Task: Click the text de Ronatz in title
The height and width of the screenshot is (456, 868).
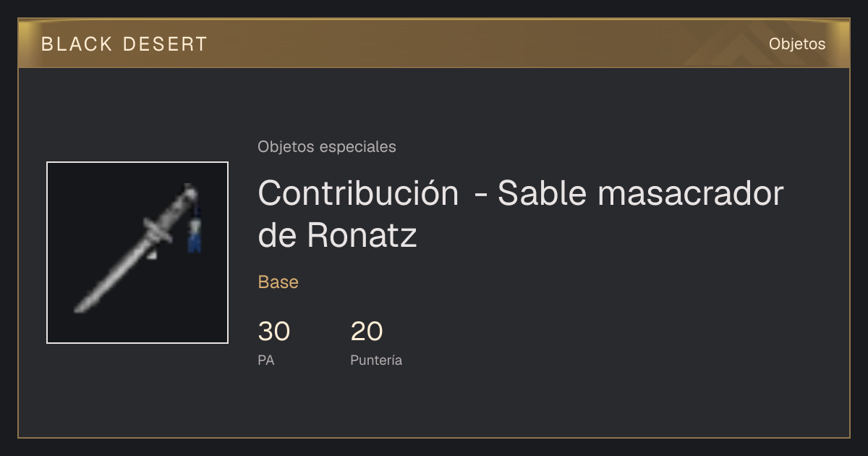Action: [337, 235]
